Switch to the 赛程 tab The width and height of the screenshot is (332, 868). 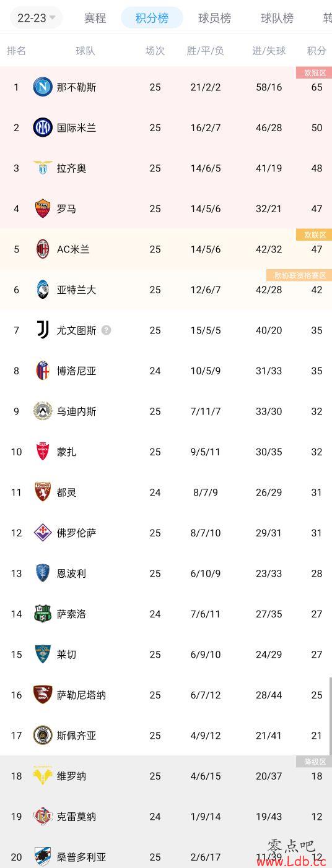(95, 18)
